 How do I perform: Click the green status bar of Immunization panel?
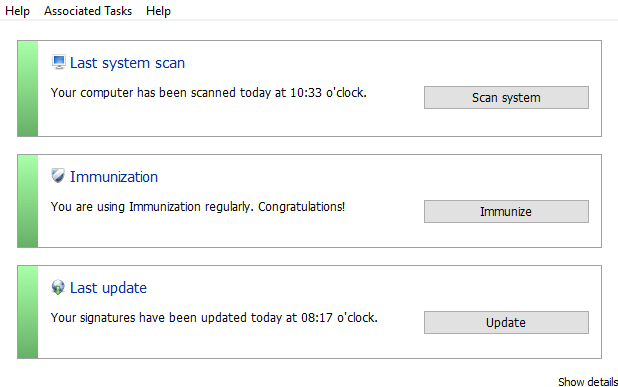click(28, 201)
